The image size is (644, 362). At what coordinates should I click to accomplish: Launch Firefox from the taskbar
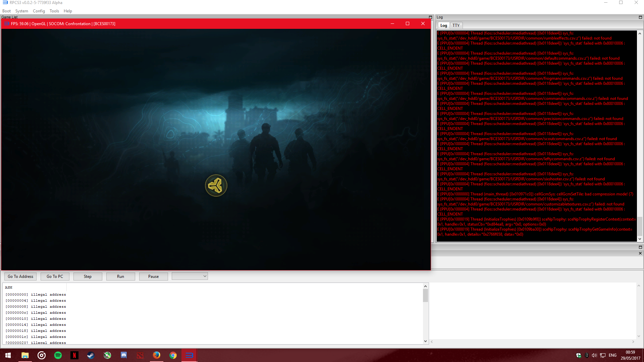click(x=157, y=355)
